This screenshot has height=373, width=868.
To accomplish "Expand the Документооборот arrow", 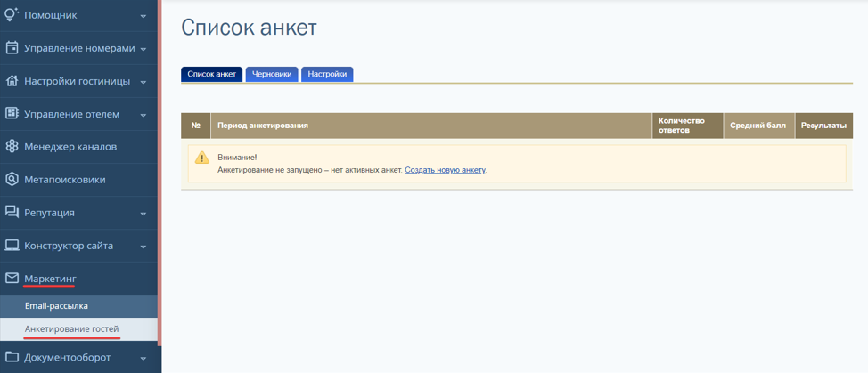I will (143, 358).
